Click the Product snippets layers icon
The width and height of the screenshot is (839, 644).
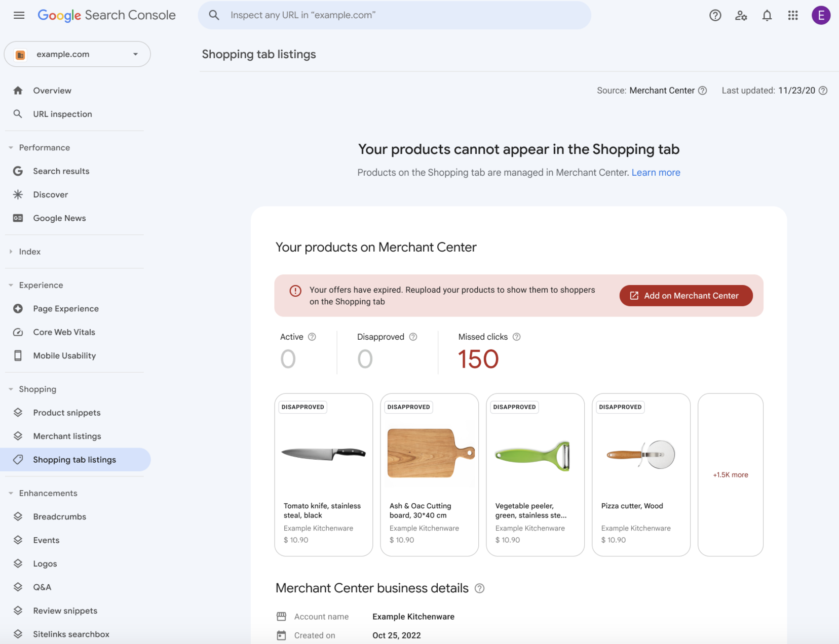pyautogui.click(x=18, y=413)
